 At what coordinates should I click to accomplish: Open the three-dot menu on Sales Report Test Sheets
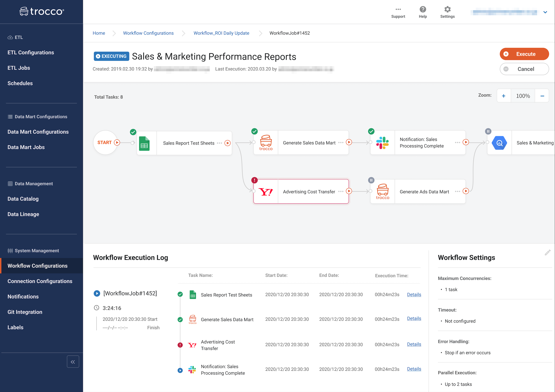pyautogui.click(x=219, y=143)
